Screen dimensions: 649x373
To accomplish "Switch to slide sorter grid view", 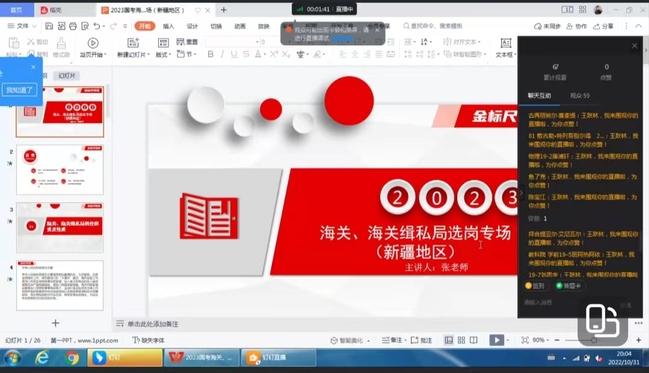I will (462, 340).
